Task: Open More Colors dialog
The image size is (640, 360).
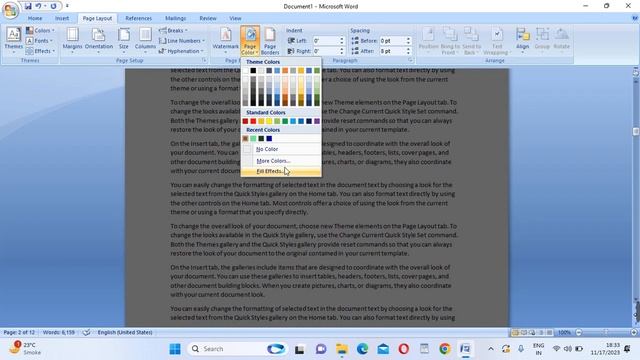Action: point(281,161)
